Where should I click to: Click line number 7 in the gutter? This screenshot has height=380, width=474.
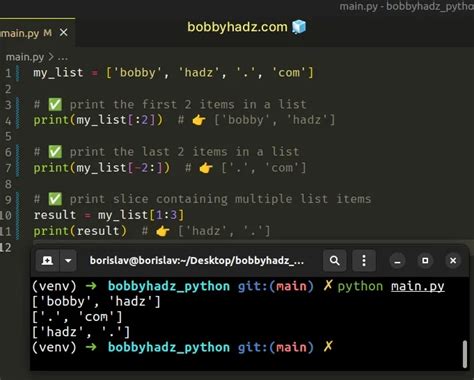[x=8, y=168]
